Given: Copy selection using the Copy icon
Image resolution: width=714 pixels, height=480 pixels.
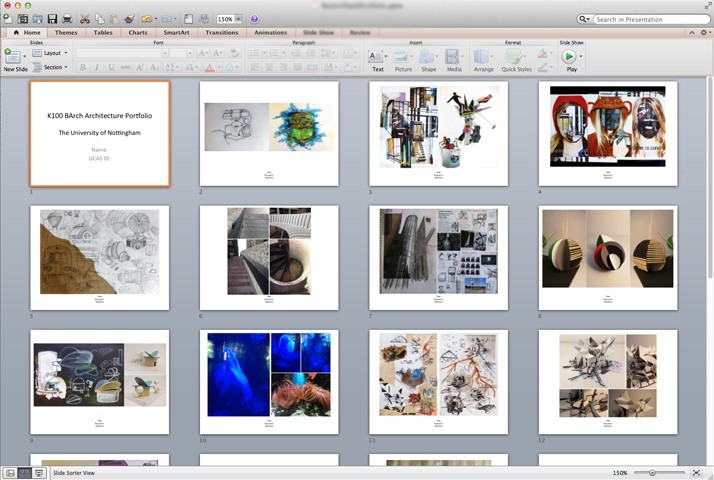Looking at the screenshot, I should point(100,19).
